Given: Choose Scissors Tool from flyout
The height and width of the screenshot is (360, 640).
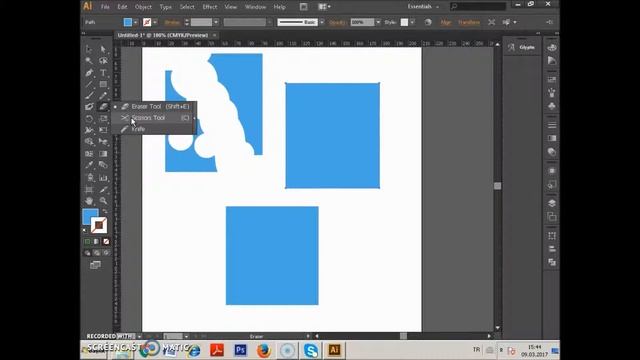Looking at the screenshot, I should pos(153,118).
